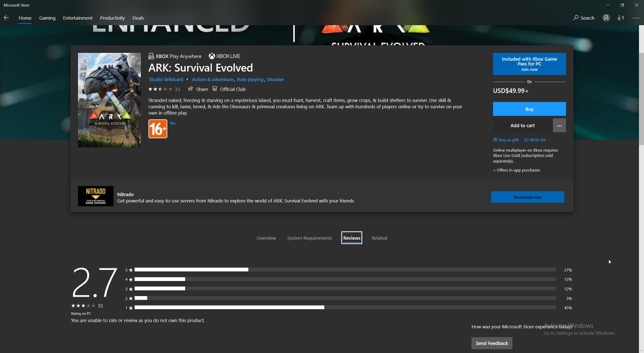Click the Send Feedback button
Viewport: 644px width, 353px height.
point(492,343)
